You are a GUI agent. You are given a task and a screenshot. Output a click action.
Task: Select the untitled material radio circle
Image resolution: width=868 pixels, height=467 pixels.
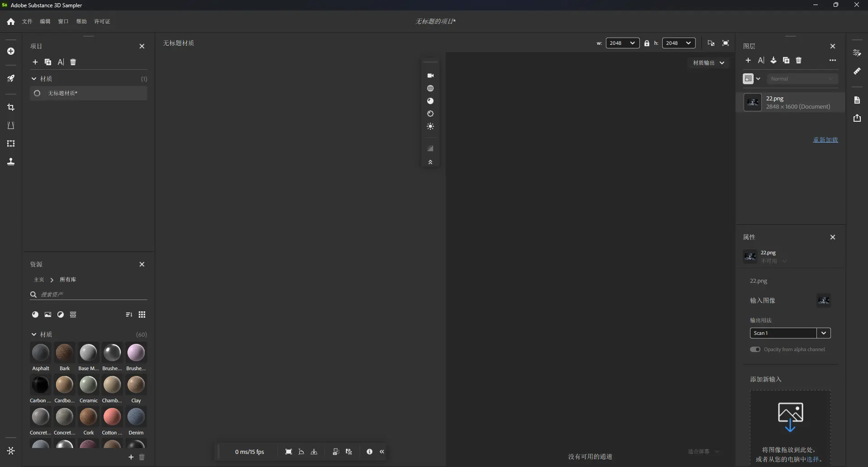(x=38, y=93)
